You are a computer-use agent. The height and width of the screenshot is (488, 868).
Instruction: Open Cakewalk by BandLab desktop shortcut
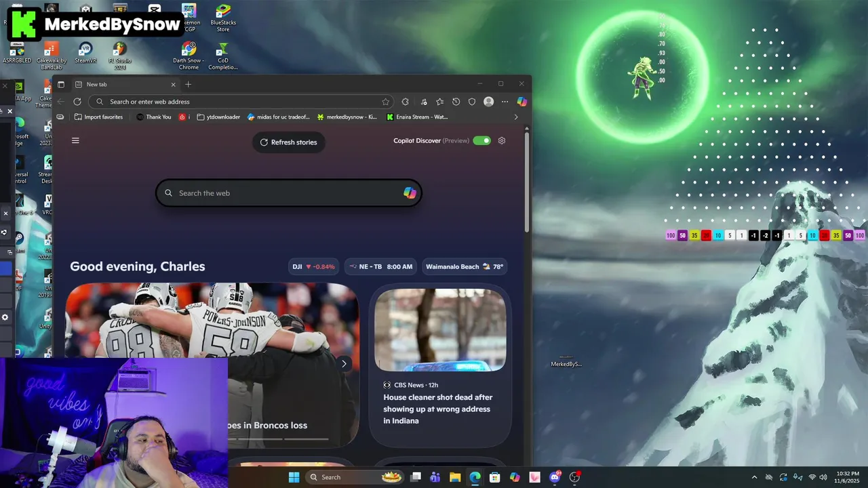click(x=52, y=56)
